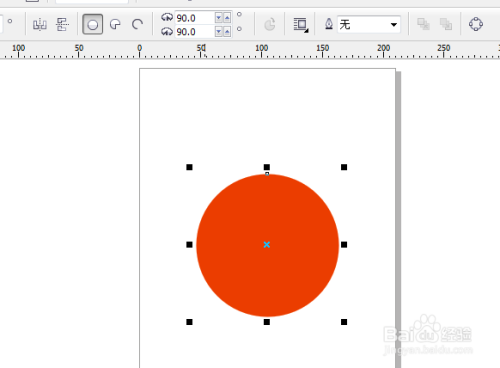The image size is (500, 368).
Task: Decrease the starting angle value
Action: coord(219,18)
